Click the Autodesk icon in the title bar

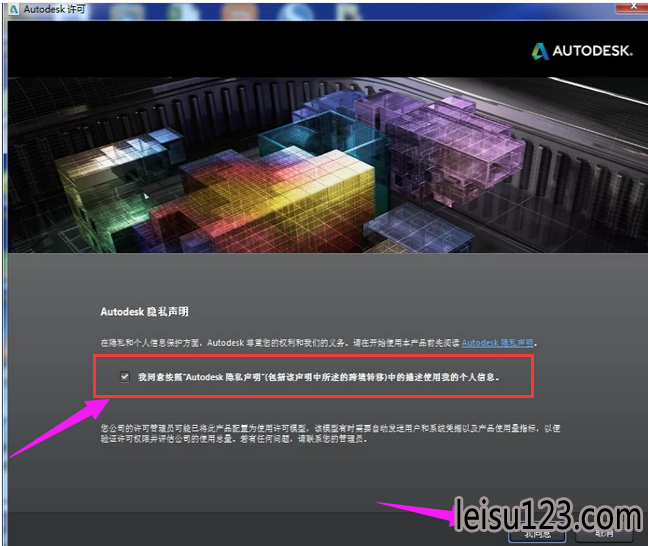[x=14, y=9]
